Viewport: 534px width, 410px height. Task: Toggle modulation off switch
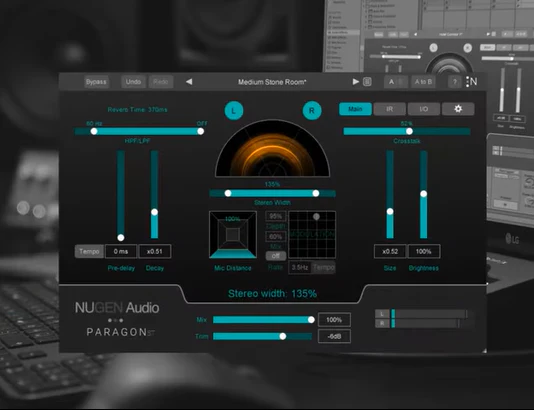pos(276,255)
